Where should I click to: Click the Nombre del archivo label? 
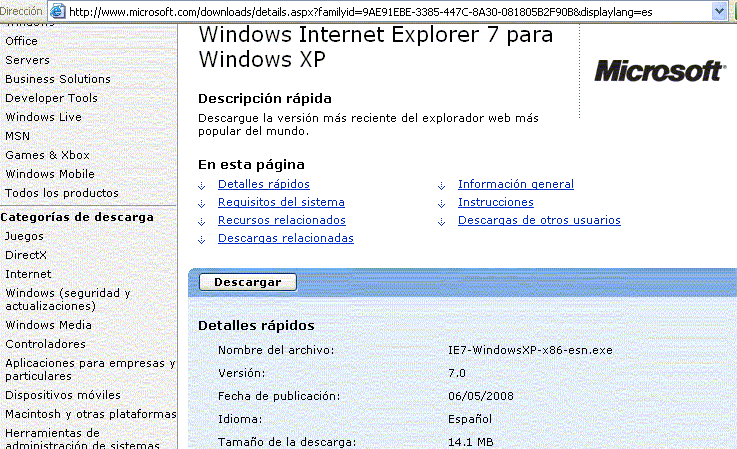click(276, 350)
